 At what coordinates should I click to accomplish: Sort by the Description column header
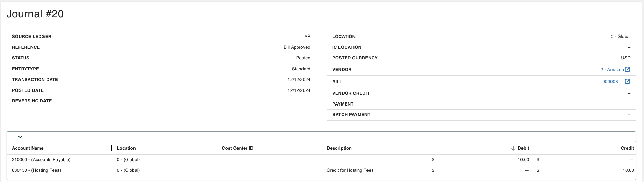[x=339, y=148]
